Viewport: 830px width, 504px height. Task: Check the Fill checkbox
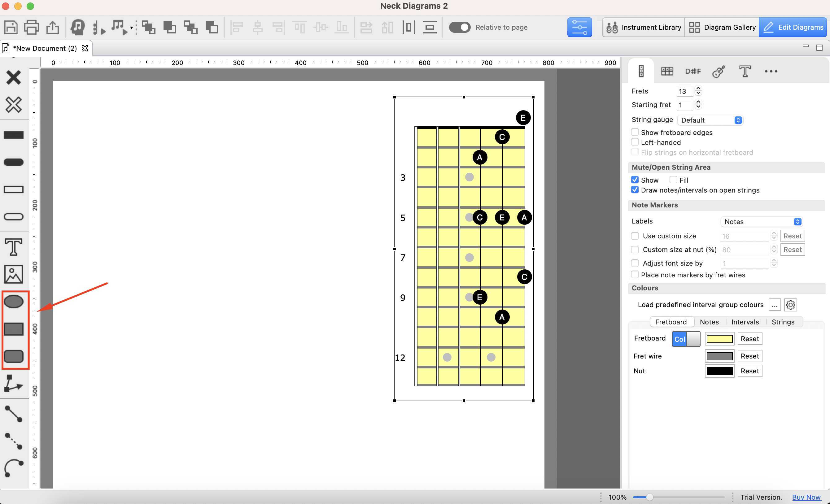click(x=673, y=180)
